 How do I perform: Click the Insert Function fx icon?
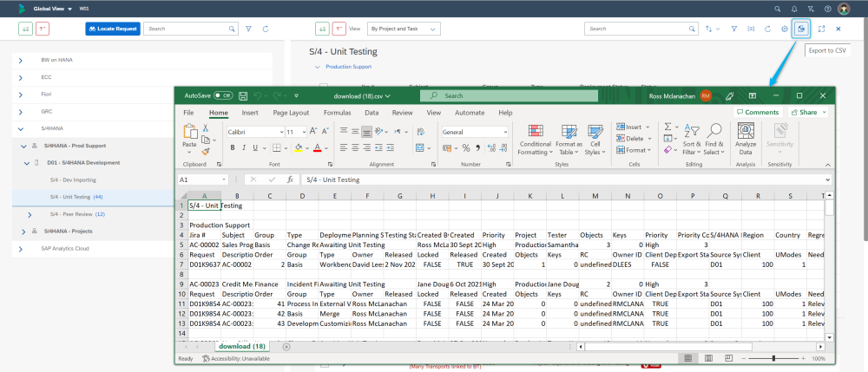tap(290, 179)
